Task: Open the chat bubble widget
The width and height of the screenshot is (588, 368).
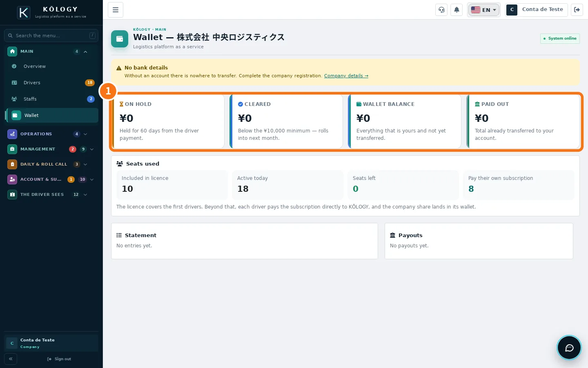Action: tap(569, 348)
